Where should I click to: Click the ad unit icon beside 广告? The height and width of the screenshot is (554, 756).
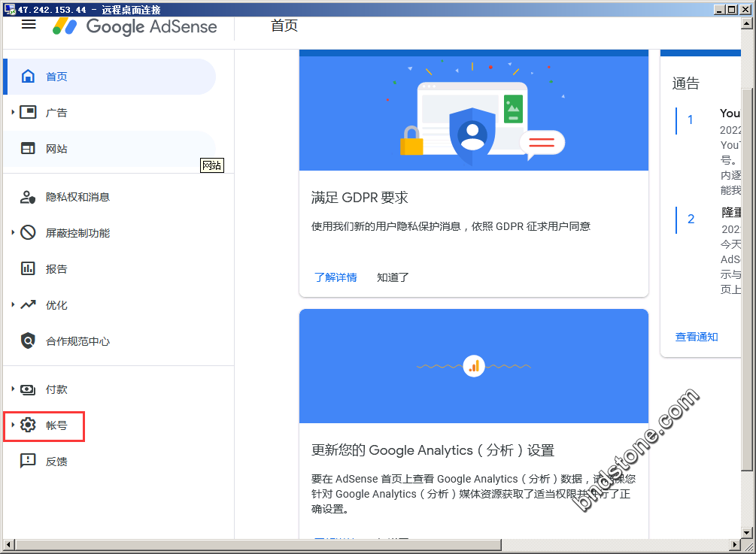[x=28, y=112]
